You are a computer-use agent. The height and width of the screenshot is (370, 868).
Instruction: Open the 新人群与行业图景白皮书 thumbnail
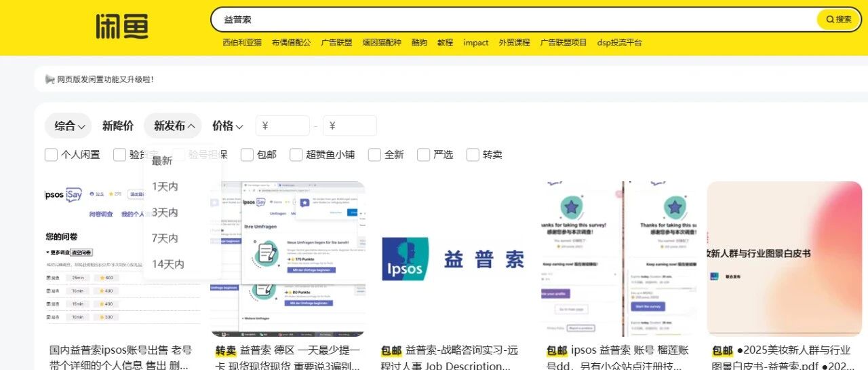click(784, 259)
